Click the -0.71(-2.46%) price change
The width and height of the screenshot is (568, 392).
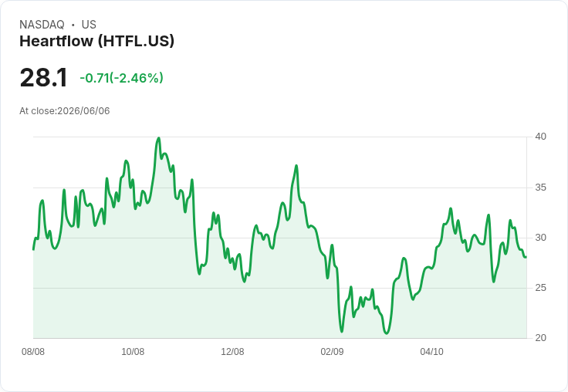pos(122,78)
